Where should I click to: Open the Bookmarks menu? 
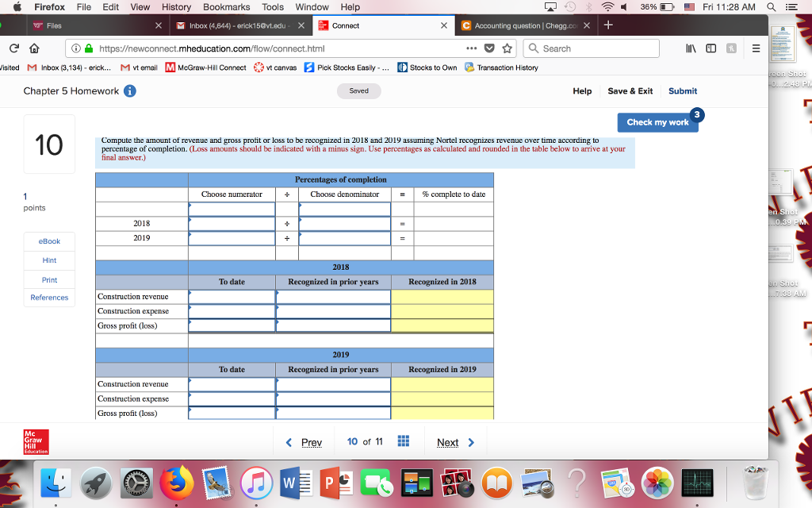(x=226, y=6)
